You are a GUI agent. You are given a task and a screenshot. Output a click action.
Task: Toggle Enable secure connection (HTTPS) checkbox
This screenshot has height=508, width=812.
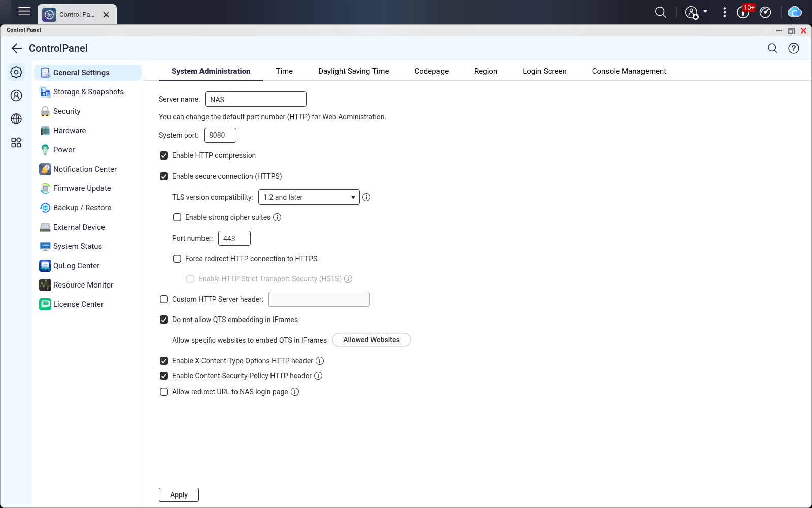164,176
